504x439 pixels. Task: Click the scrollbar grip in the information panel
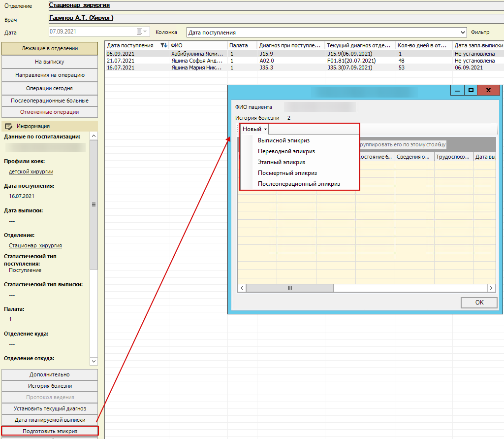94,204
